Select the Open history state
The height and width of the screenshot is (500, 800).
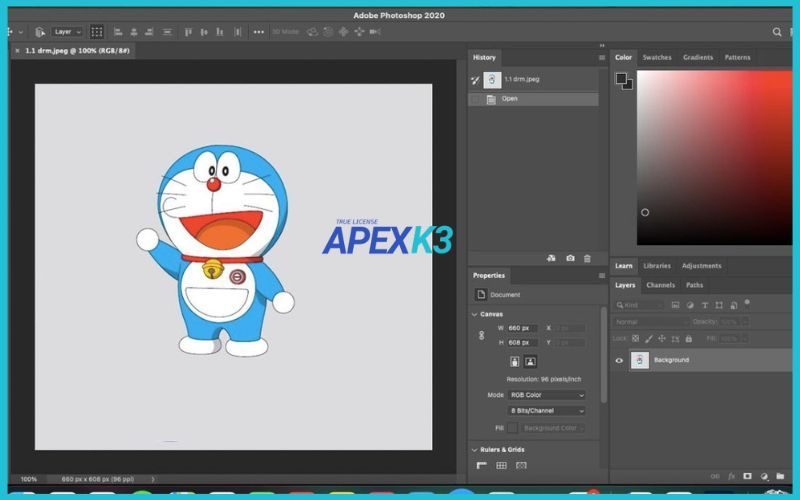pos(533,99)
